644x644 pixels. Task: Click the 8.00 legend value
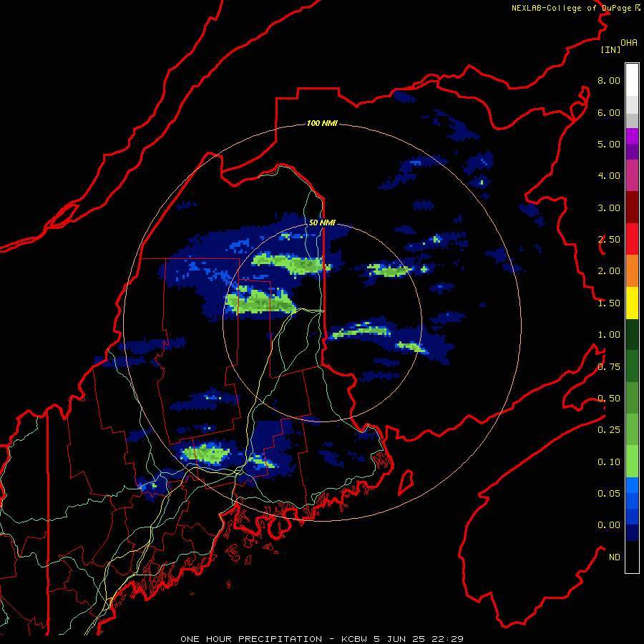(x=609, y=80)
